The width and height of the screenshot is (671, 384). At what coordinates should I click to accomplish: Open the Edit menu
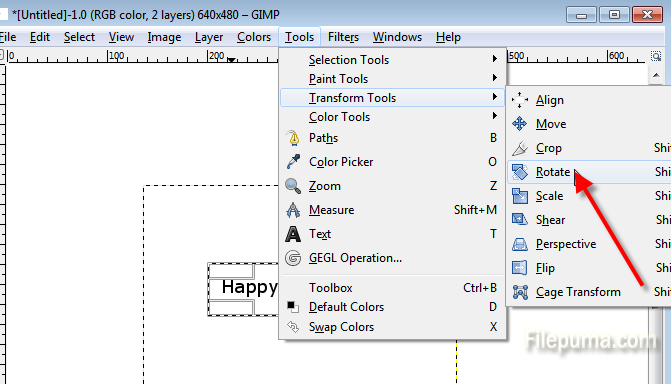pos(40,37)
